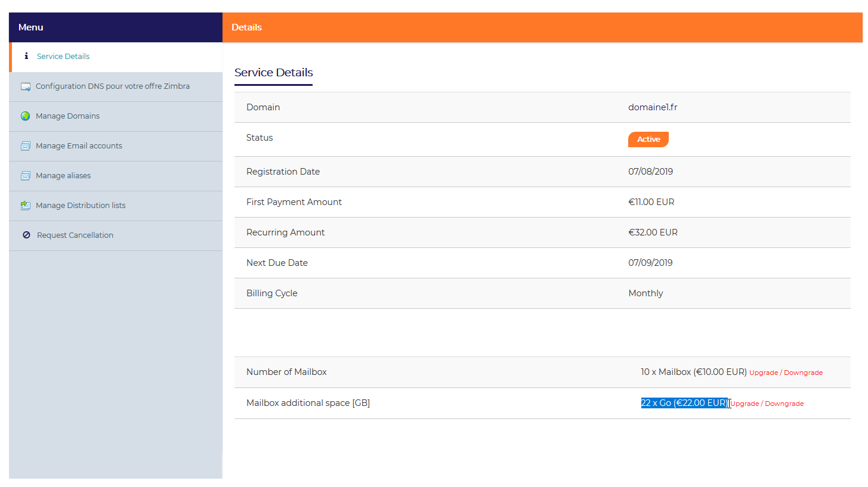Click the Domain row label
Screen dimensions: 868x487
point(263,107)
